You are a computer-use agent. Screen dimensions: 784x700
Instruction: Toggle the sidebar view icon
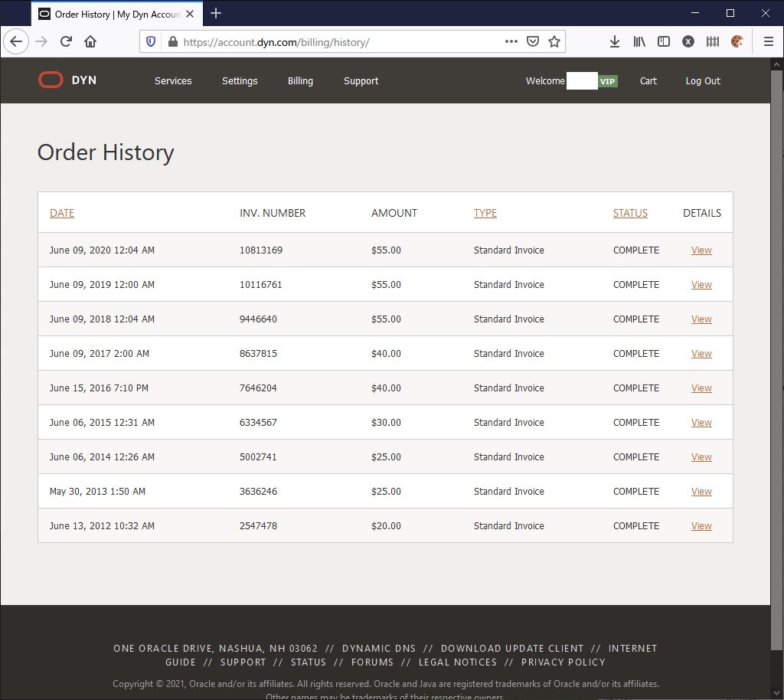click(664, 41)
